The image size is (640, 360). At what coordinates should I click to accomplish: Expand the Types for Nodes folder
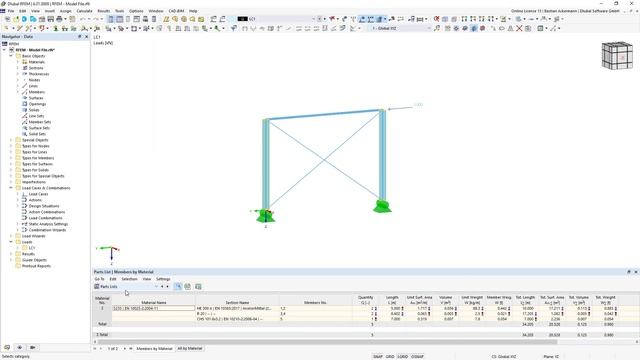click(x=11, y=146)
